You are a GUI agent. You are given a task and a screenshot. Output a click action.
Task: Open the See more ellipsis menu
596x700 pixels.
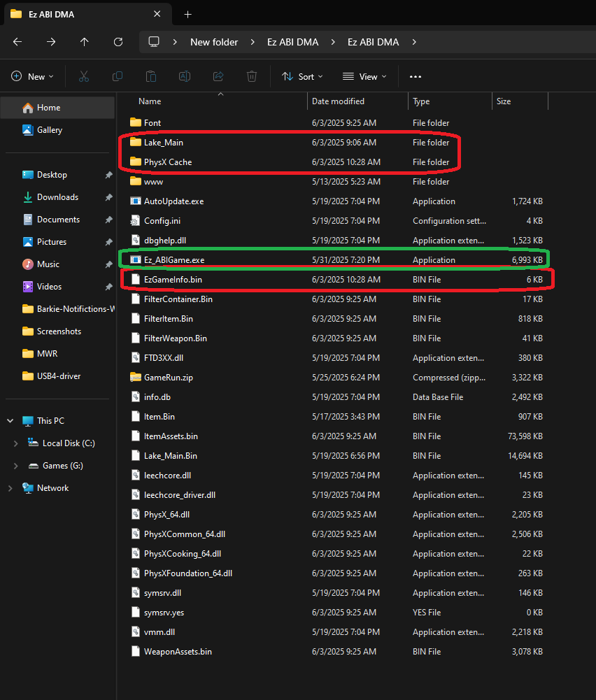416,77
